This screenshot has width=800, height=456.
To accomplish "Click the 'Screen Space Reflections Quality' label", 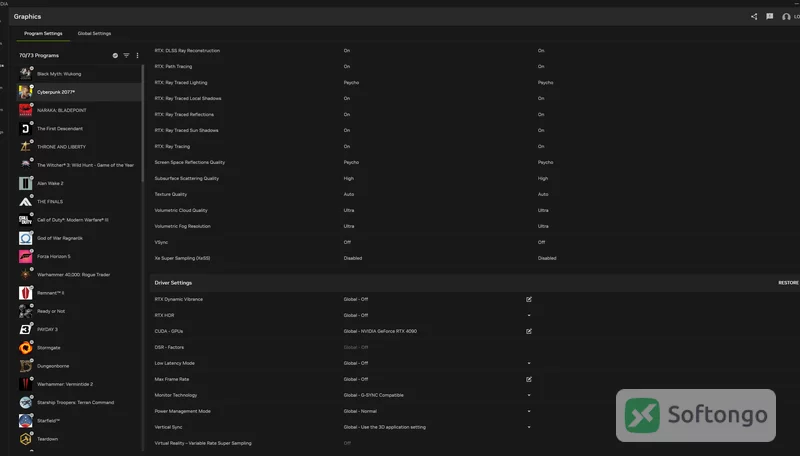I will (190, 162).
